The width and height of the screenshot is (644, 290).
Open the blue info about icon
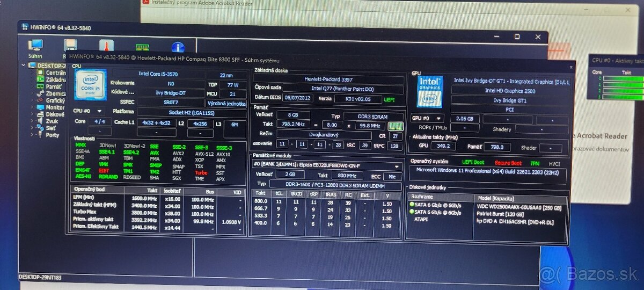click(x=178, y=48)
